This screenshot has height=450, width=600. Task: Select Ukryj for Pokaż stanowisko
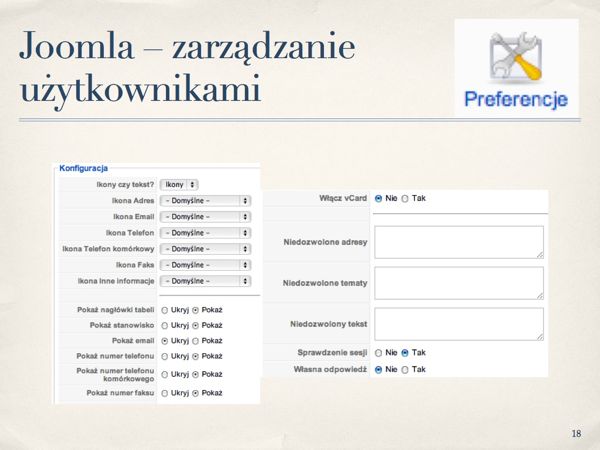point(165,325)
